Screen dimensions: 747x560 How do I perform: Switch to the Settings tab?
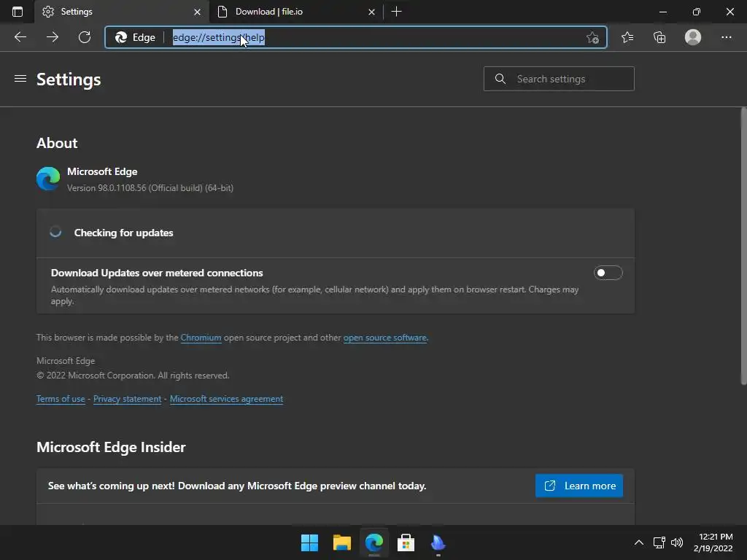pyautogui.click(x=122, y=12)
